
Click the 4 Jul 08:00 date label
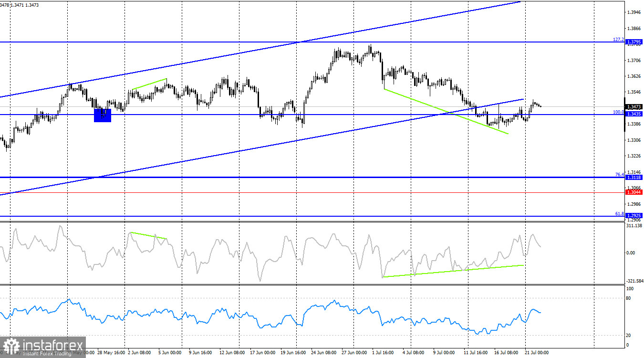[x=413, y=353]
